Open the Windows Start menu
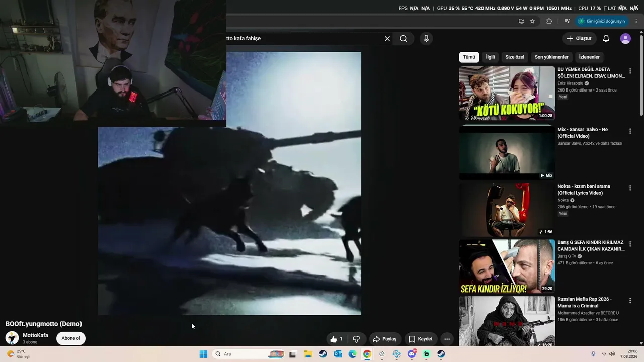This screenshot has width=644, height=362. [203, 354]
